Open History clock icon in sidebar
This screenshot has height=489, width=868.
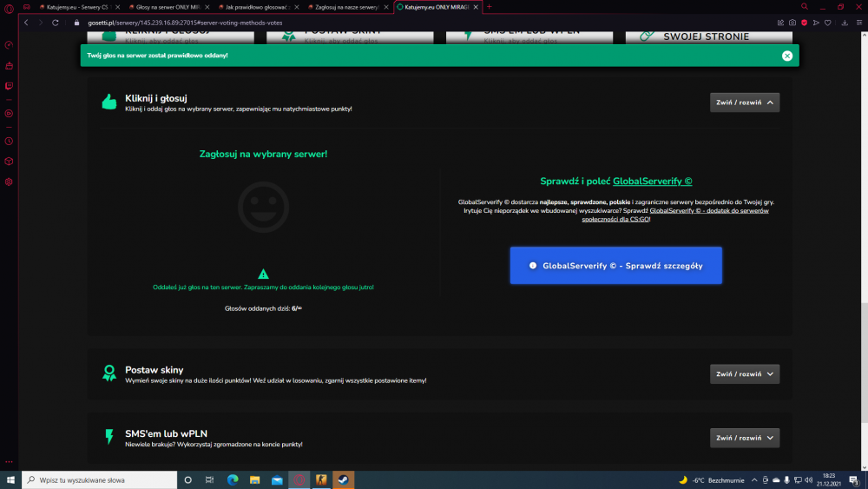point(9,142)
